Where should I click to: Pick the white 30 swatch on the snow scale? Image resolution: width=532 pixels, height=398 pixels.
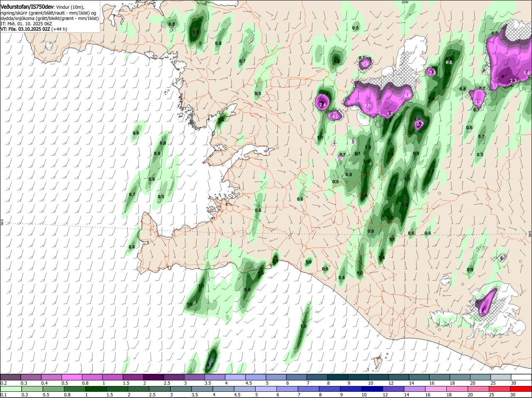click(x=522, y=377)
